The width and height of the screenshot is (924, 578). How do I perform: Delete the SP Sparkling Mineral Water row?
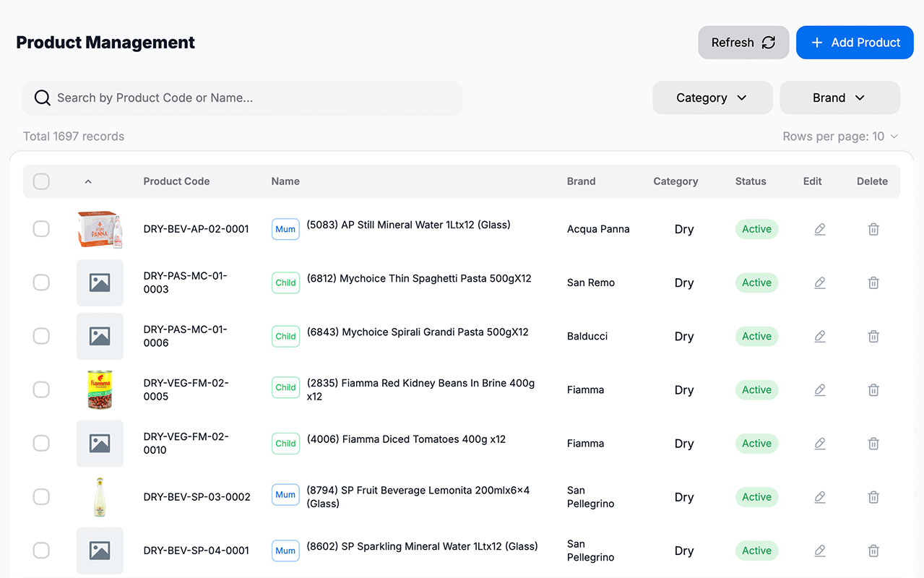(x=873, y=551)
